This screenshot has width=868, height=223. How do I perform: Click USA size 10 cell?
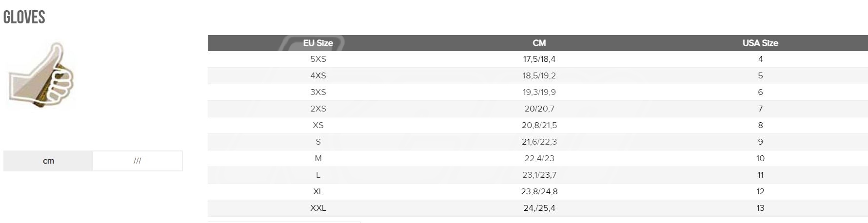pos(760,158)
